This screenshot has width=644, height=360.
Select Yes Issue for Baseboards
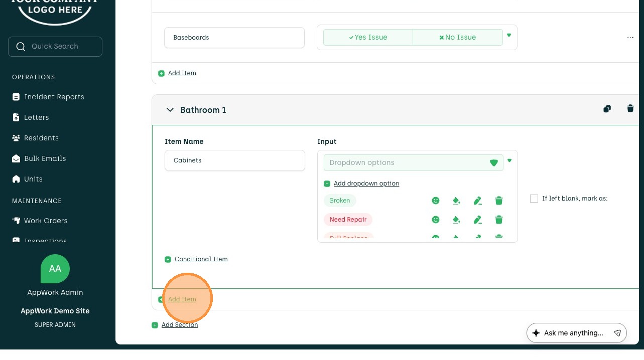point(368,37)
